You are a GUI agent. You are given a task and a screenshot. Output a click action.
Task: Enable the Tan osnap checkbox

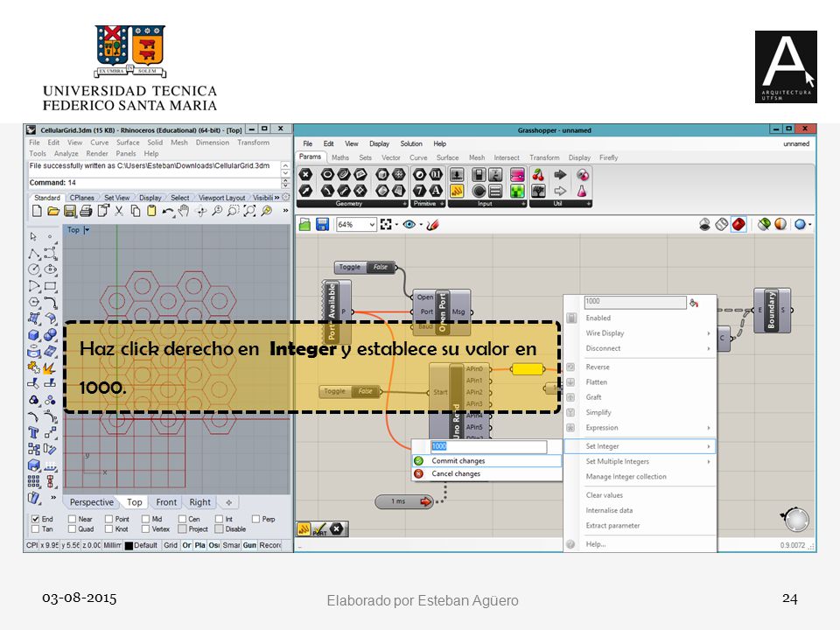(35, 528)
